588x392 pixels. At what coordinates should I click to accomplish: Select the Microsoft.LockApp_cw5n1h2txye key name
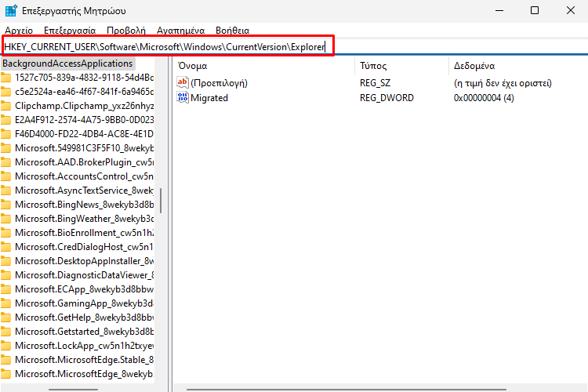(x=84, y=346)
